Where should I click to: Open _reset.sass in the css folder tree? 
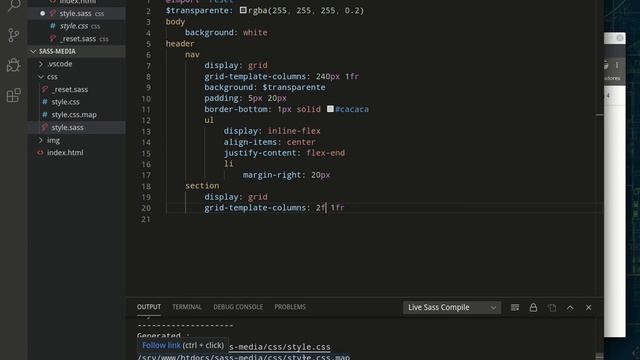click(x=77, y=89)
